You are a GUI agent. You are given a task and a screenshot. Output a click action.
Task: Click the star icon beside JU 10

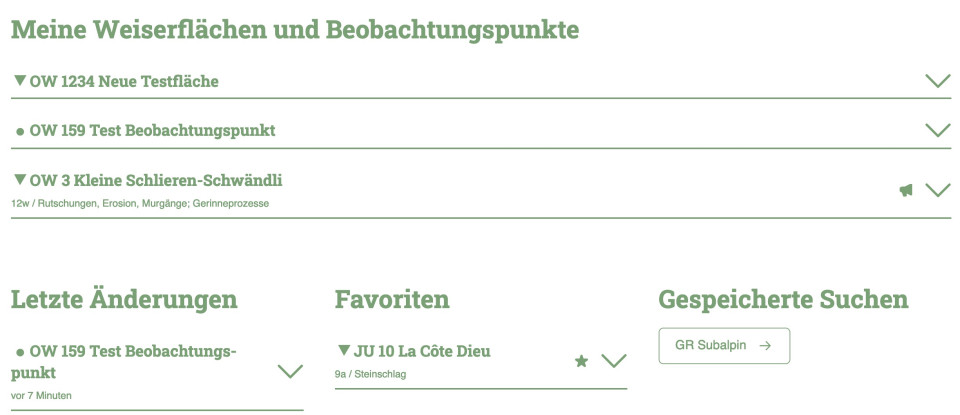click(581, 361)
